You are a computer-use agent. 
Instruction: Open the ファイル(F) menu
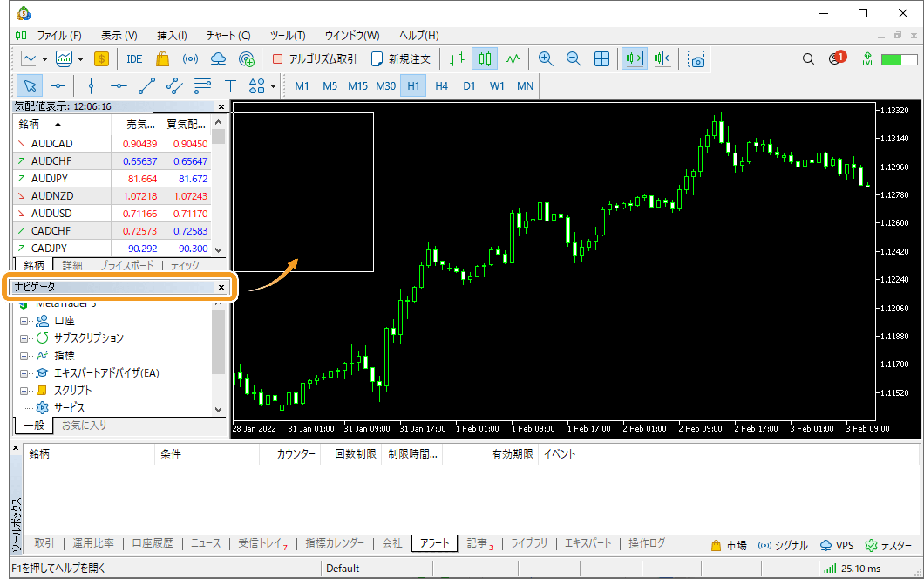[59, 35]
